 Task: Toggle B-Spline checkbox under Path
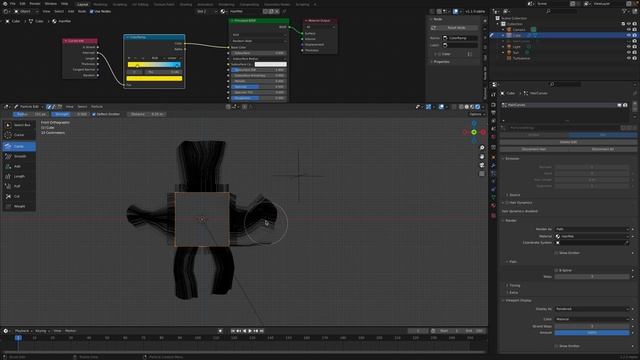[x=556, y=271]
